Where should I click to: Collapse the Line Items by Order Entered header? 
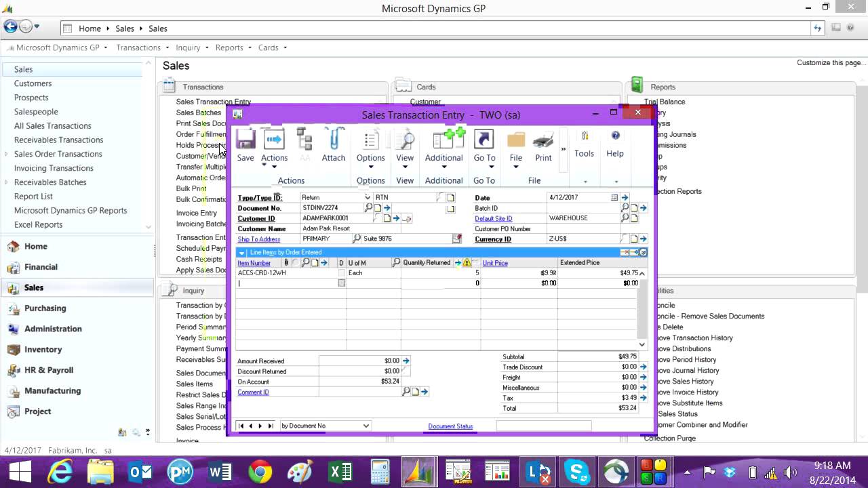click(x=241, y=252)
